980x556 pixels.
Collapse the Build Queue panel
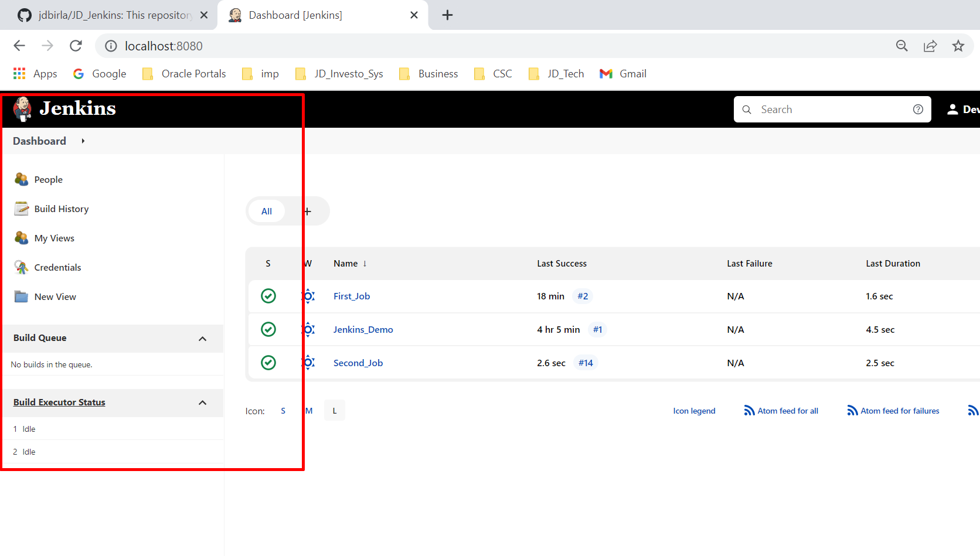pyautogui.click(x=203, y=339)
